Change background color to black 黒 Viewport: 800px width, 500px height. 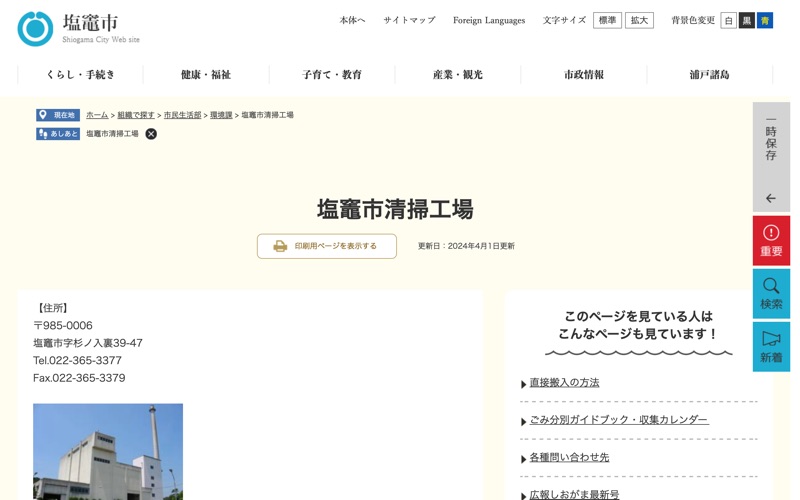[x=747, y=20]
